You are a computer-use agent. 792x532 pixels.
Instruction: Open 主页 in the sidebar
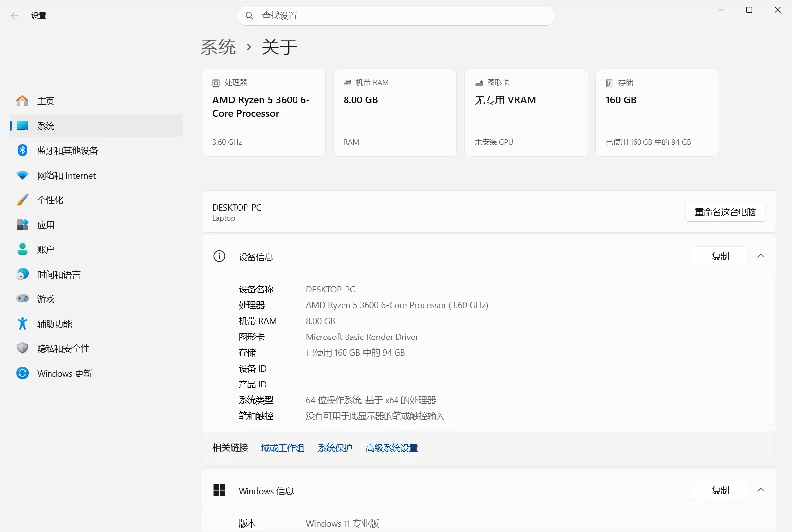96,101
